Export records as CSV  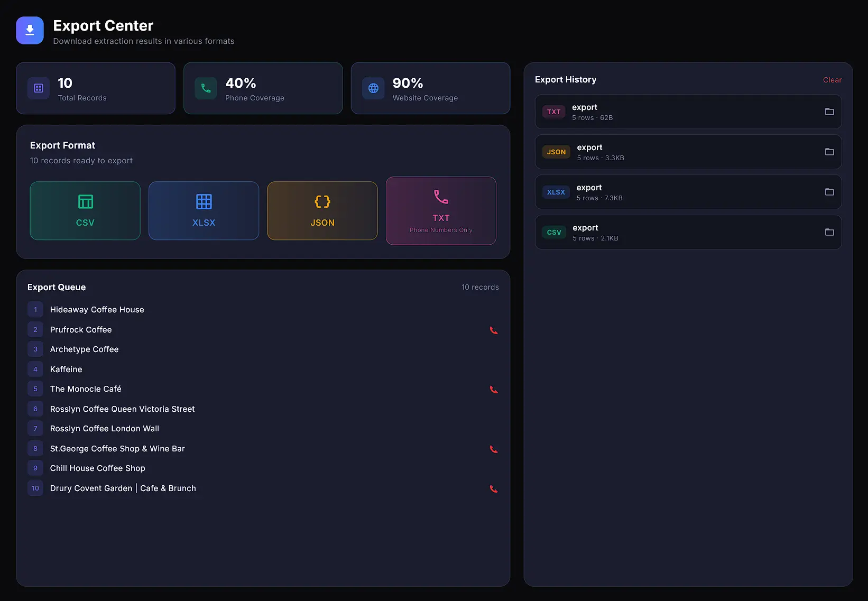pyautogui.click(x=85, y=211)
